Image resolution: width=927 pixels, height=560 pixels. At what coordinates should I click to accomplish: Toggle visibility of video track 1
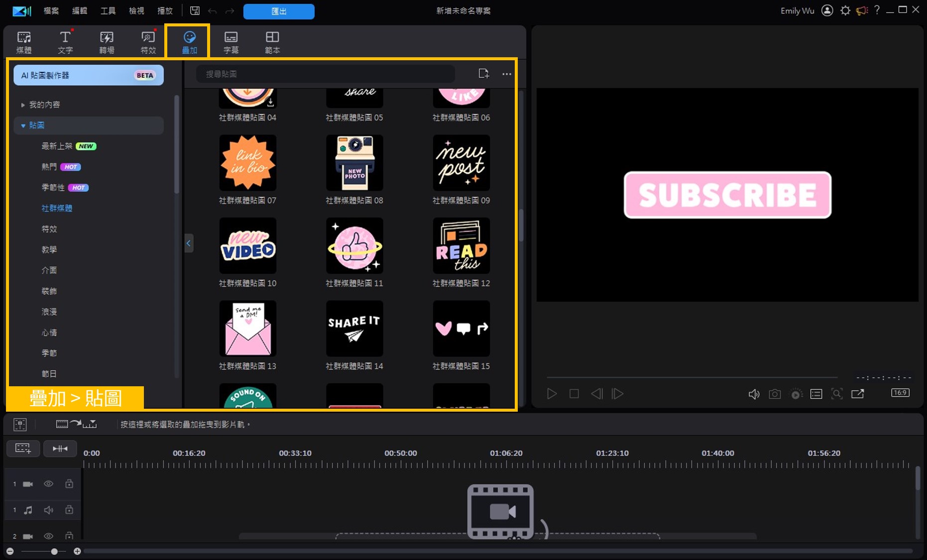coord(48,484)
